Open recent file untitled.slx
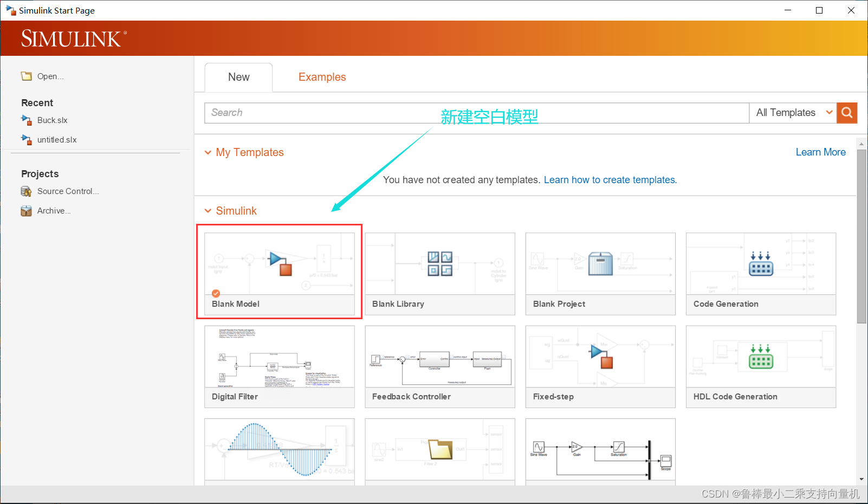868x504 pixels. (x=57, y=140)
